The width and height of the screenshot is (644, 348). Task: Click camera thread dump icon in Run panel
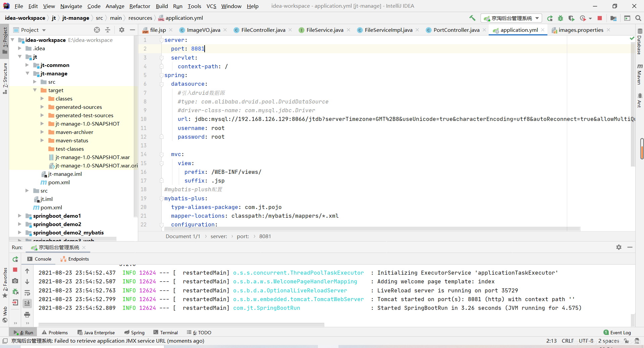click(15, 281)
